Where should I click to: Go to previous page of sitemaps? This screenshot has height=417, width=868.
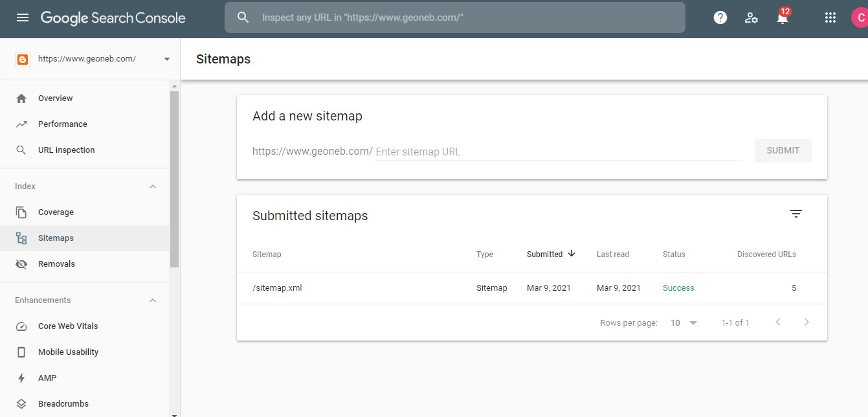pyautogui.click(x=778, y=322)
